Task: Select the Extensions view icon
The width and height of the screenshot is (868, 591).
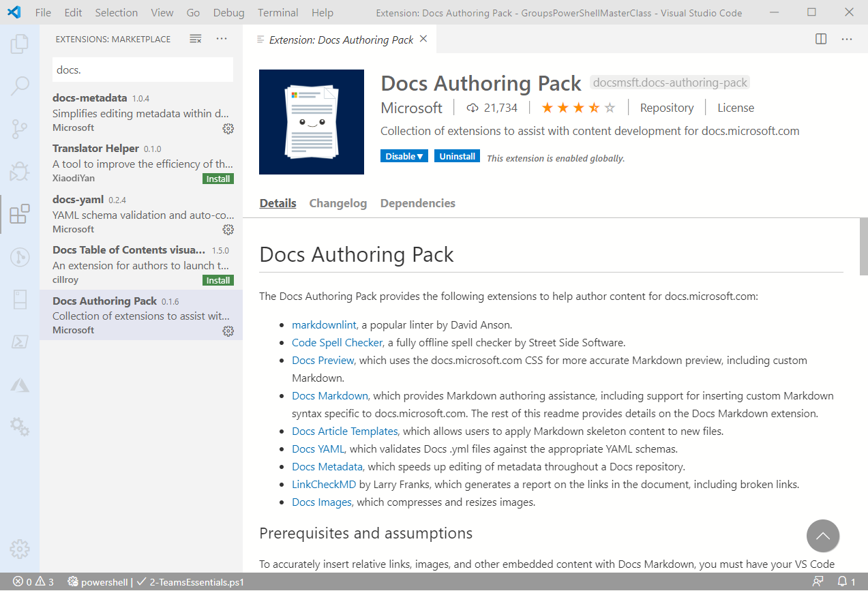Action: click(x=20, y=214)
